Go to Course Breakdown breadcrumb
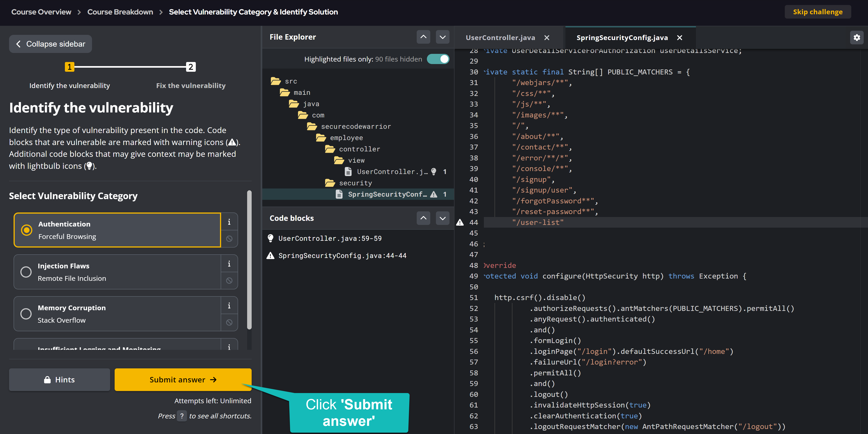The width and height of the screenshot is (868, 434). [120, 12]
